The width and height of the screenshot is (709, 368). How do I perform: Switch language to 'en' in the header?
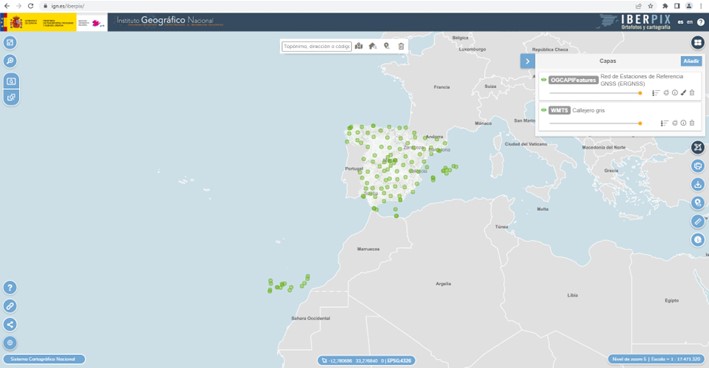[690, 22]
